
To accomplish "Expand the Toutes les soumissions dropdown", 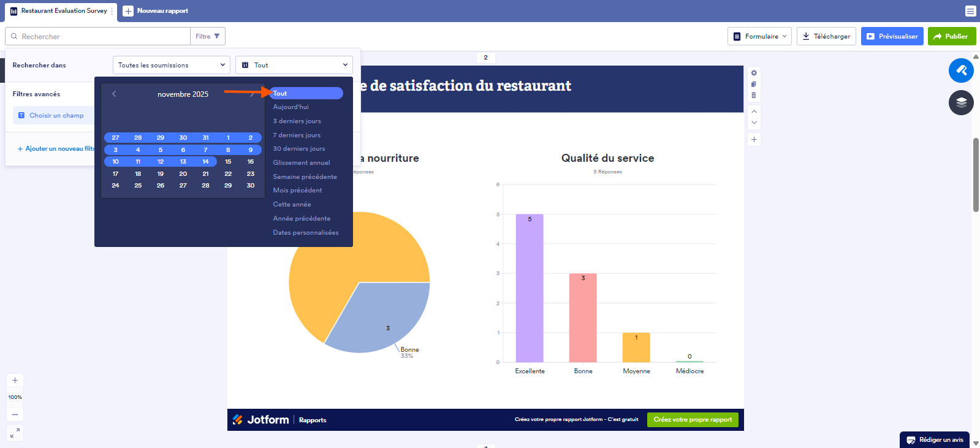I will click(172, 65).
